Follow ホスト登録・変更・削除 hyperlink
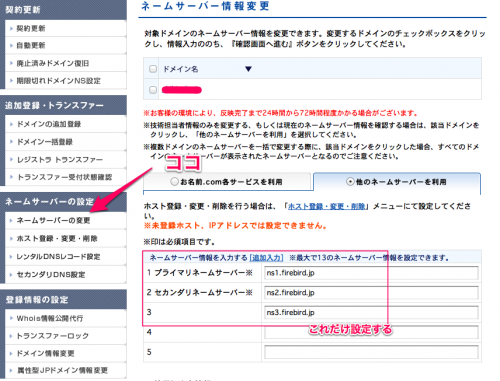 (326, 206)
